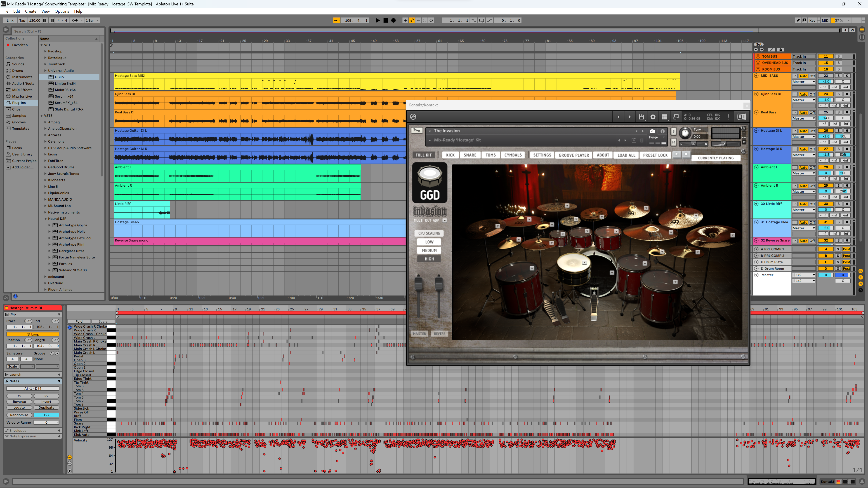The image size is (868, 488).
Task: Switch to the CYMBALS tab in GGD
Action: [x=513, y=155]
